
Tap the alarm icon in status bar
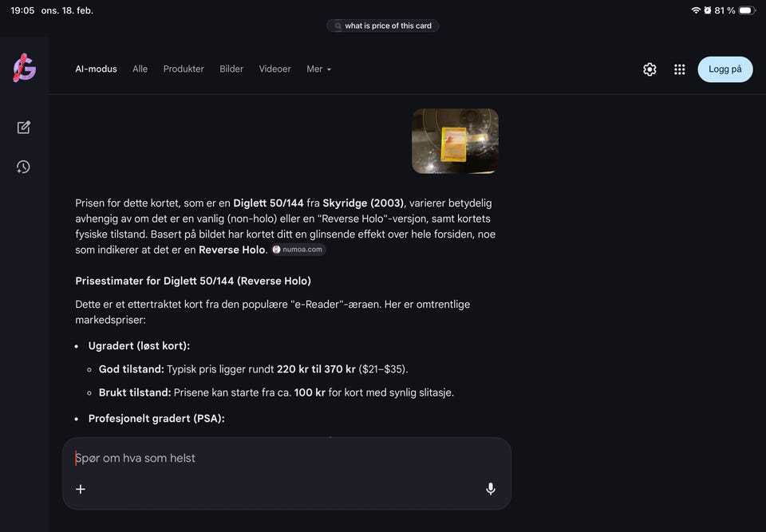tap(708, 10)
